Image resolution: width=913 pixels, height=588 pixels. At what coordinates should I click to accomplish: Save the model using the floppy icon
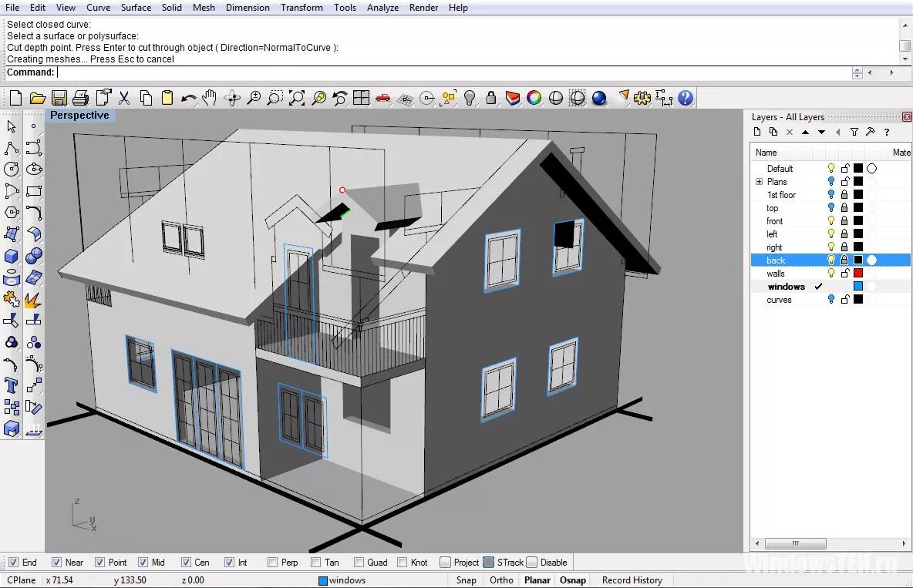coord(59,98)
